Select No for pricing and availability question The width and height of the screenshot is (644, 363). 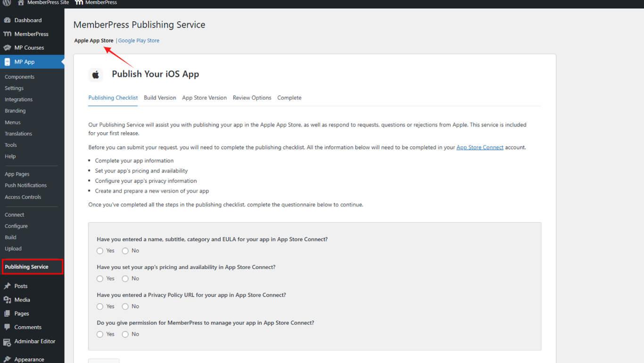(125, 279)
